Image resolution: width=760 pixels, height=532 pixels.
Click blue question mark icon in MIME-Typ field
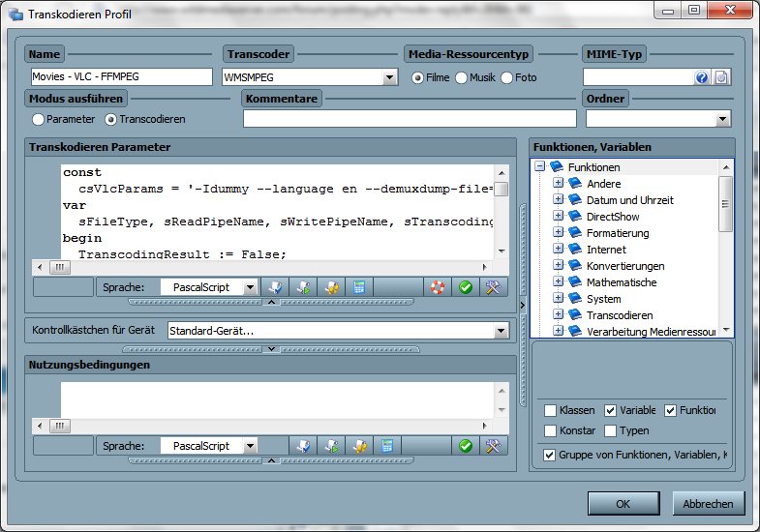coord(703,77)
